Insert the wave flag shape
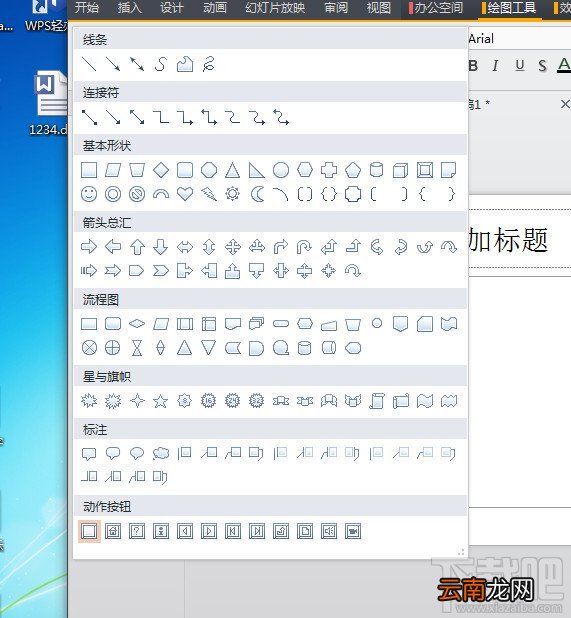 tap(425, 401)
